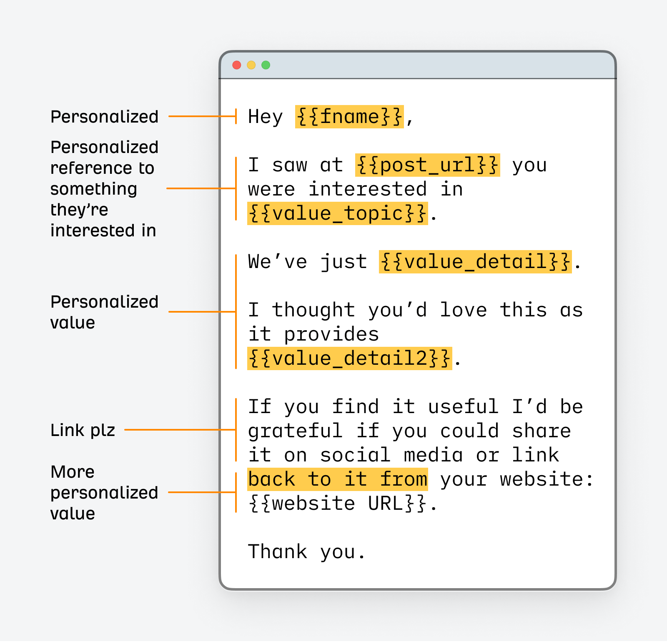
Task: Select the "More personalized value" label
Action: pyautogui.click(x=104, y=493)
